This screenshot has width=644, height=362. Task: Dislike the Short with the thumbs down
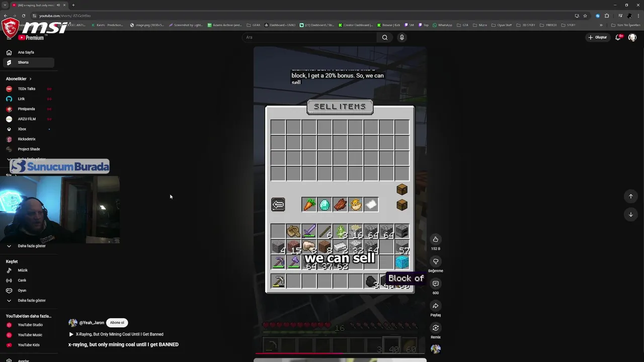(436, 261)
